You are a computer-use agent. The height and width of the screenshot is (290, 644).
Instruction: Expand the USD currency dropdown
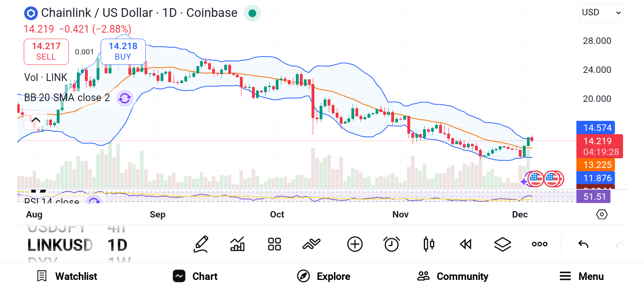(x=601, y=13)
